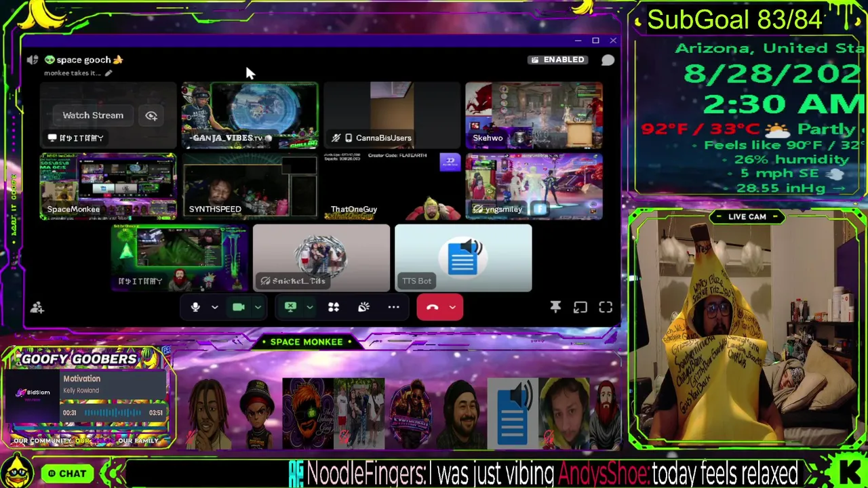Select the yngsmiley stream tile
The height and width of the screenshot is (488, 868).
[534, 186]
